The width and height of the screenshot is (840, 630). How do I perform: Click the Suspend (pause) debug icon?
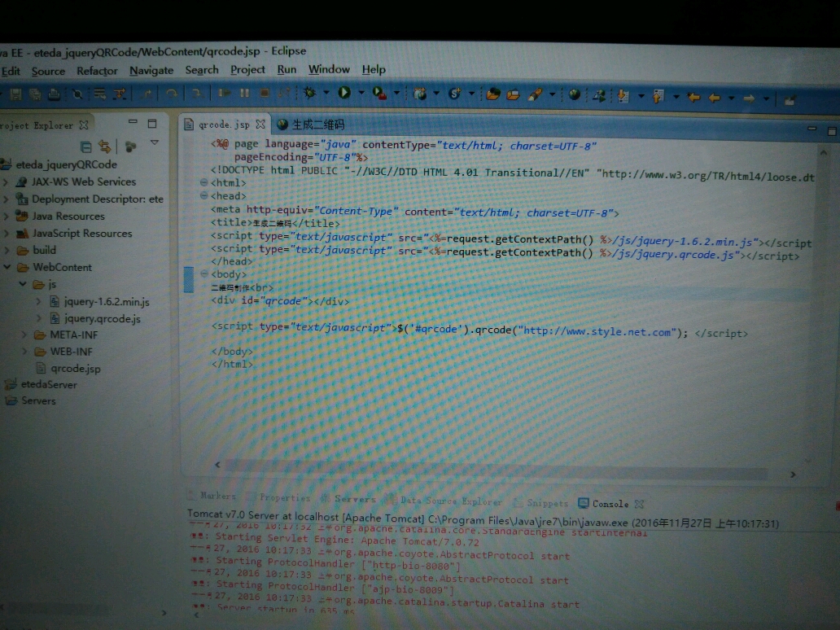click(x=245, y=94)
